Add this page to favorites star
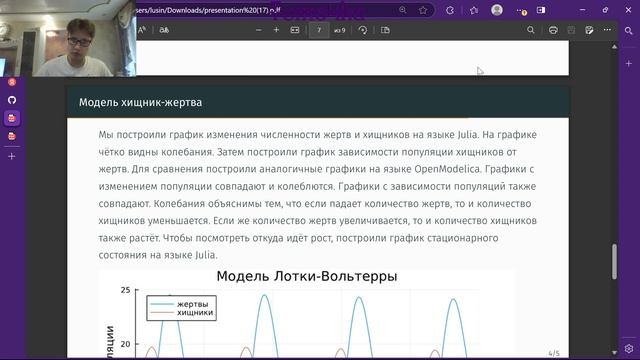The height and width of the screenshot is (360, 640). [423, 10]
